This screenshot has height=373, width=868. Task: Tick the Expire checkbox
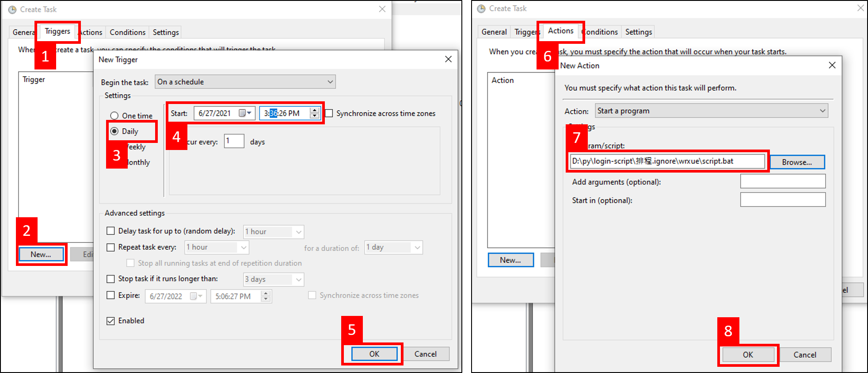pos(111,295)
